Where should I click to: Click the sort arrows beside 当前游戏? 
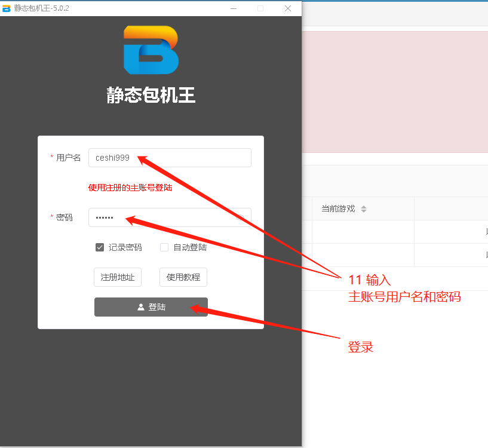364,209
